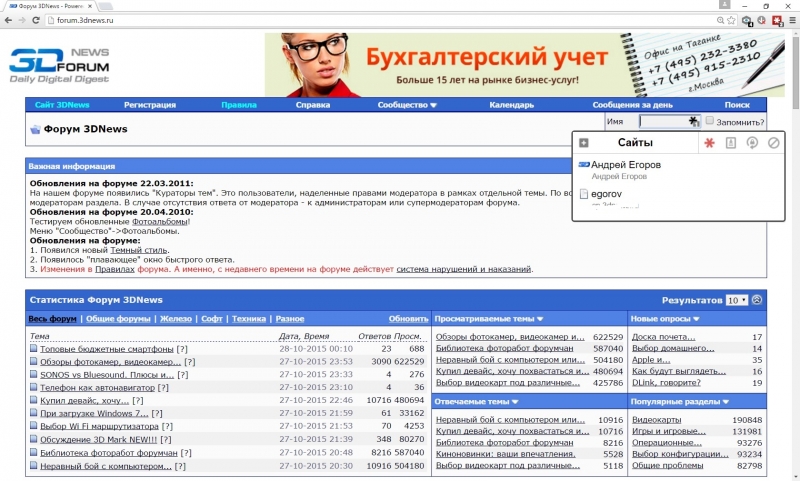800x481 pixels.
Task: Open the Фотоальбомы link
Action: (160, 222)
